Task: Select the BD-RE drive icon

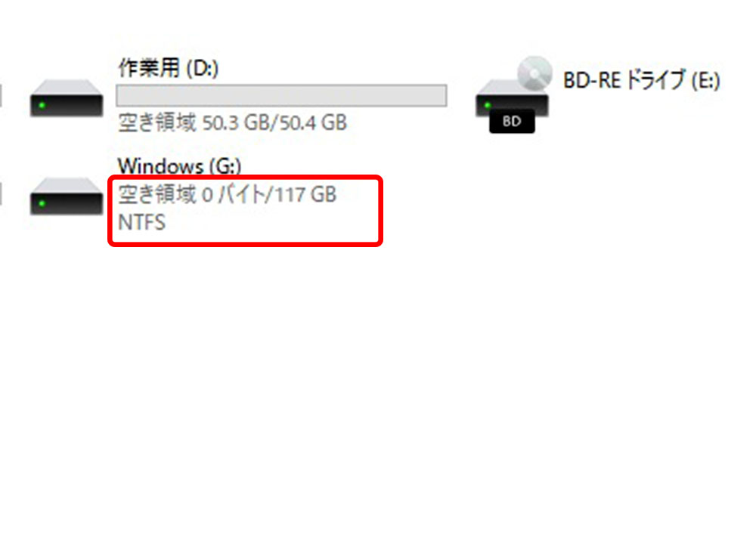Action: (x=513, y=95)
